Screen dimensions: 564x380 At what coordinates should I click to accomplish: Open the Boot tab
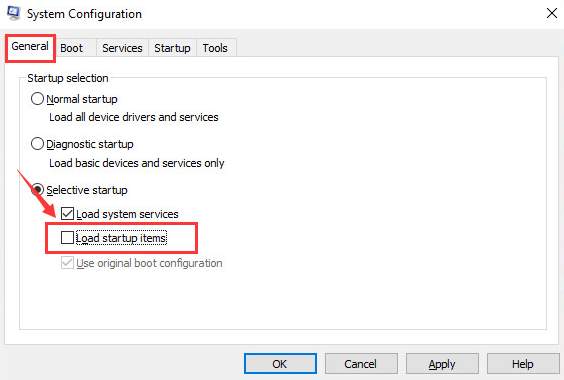71,48
